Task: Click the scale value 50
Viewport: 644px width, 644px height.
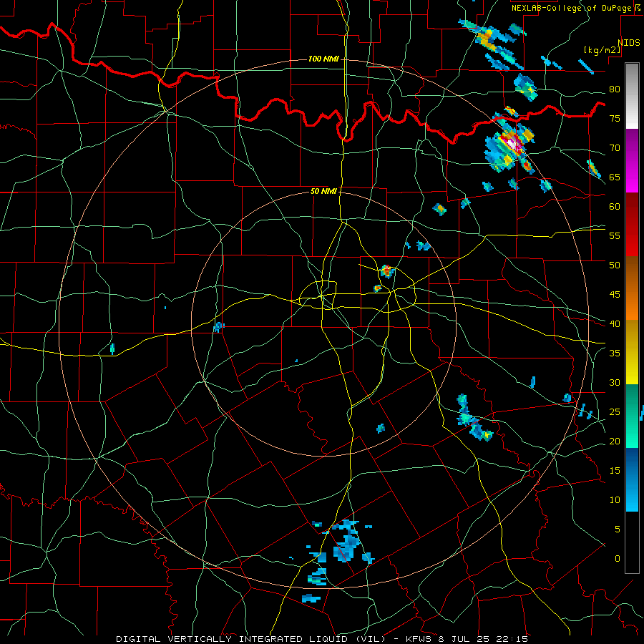Action: click(x=615, y=265)
